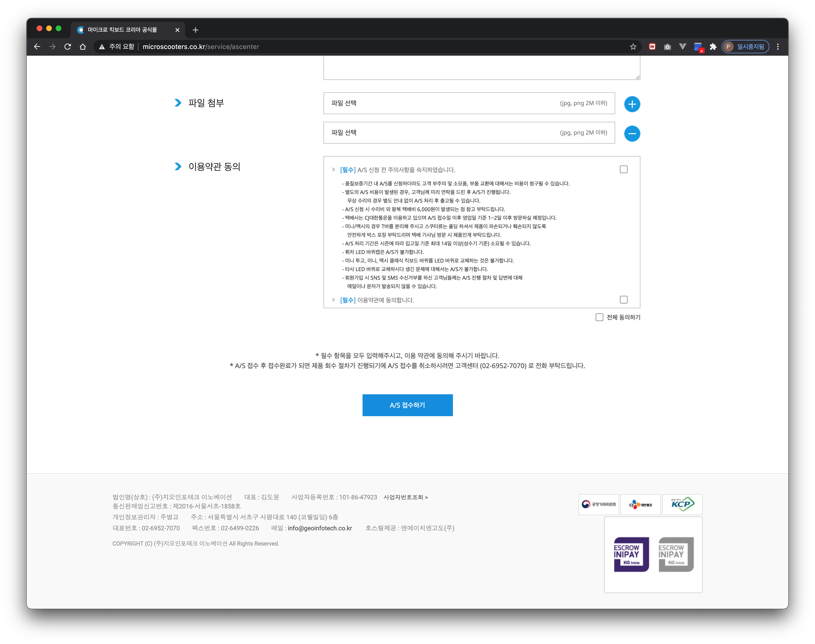Image resolution: width=815 pixels, height=644 pixels.
Task: Click the blue minus remove-file button
Action: (632, 133)
